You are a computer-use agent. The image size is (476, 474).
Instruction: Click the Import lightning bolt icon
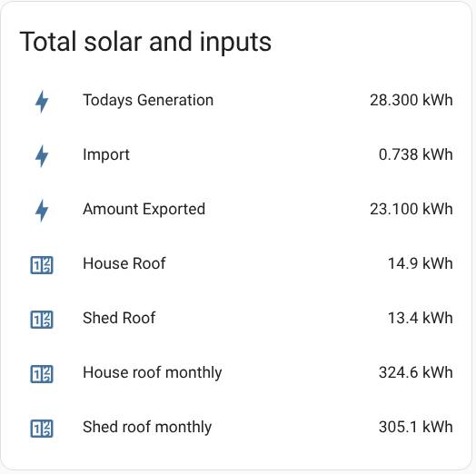click(x=42, y=156)
